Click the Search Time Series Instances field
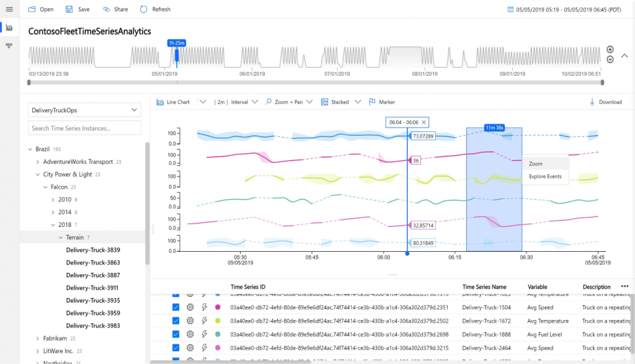Screen dimensions: 635x364 click(84, 128)
